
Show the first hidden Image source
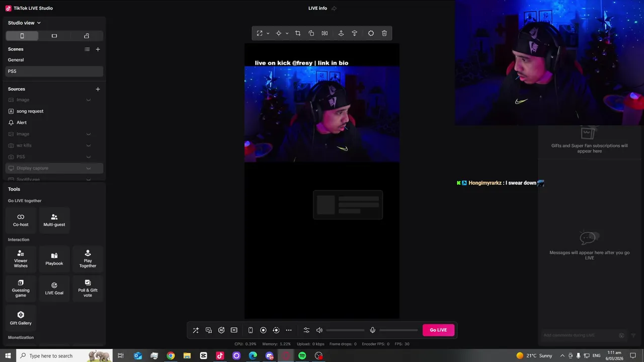(x=89, y=100)
